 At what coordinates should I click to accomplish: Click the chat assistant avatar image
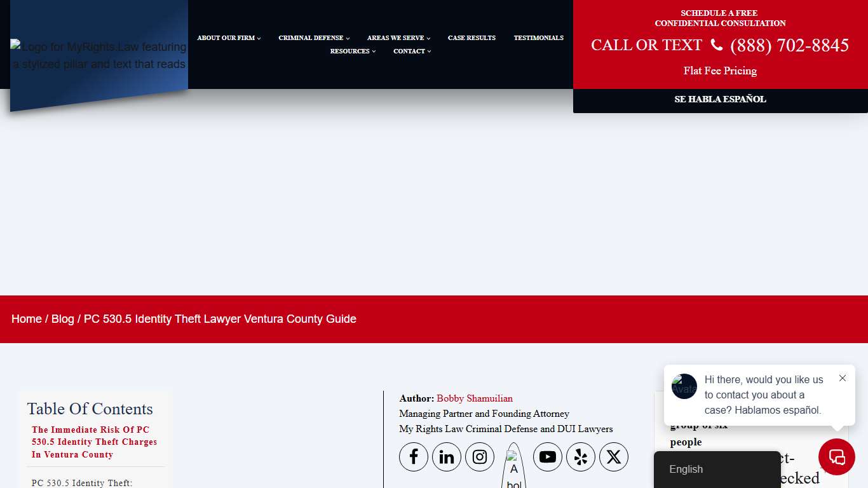tap(684, 386)
